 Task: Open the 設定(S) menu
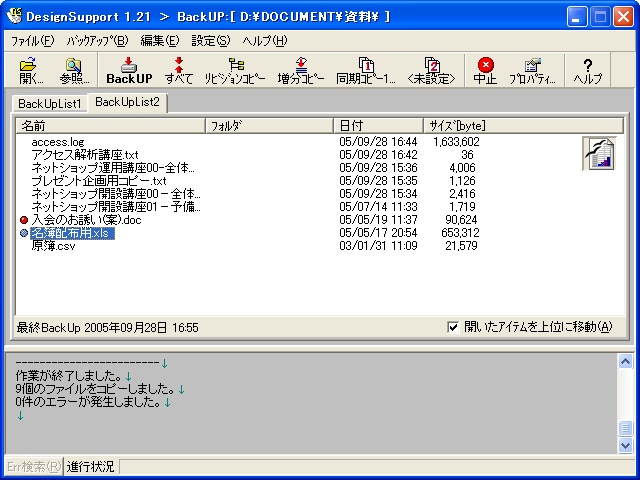(211, 41)
